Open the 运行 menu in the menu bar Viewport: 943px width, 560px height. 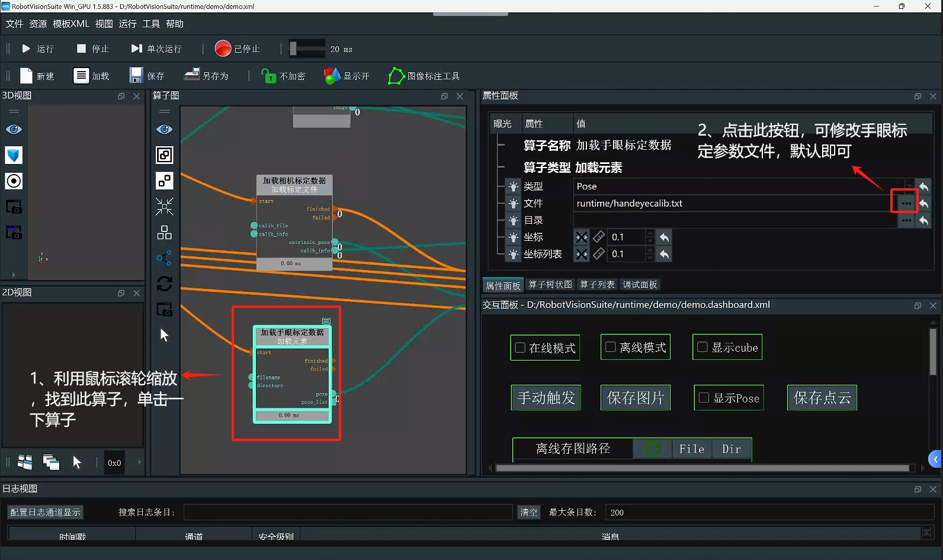click(x=127, y=24)
